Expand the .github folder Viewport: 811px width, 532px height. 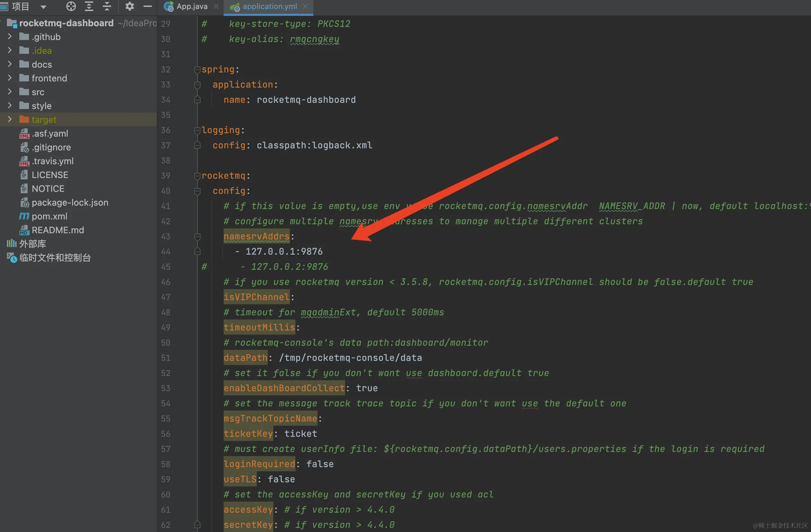click(x=10, y=37)
